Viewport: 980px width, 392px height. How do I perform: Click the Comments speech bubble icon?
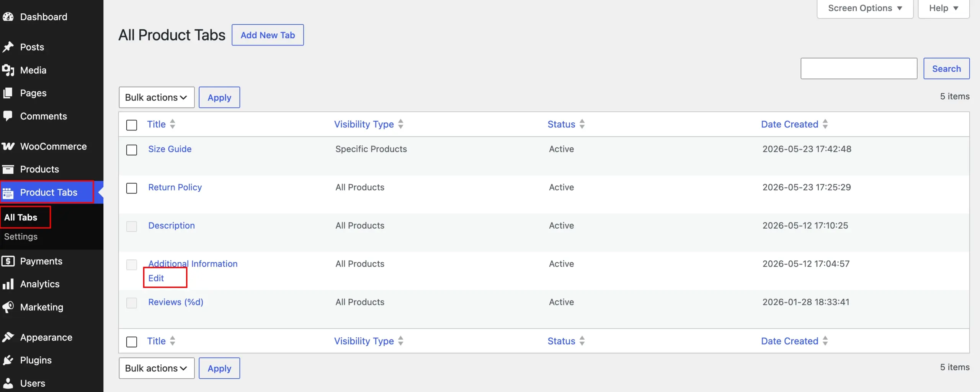click(x=8, y=116)
